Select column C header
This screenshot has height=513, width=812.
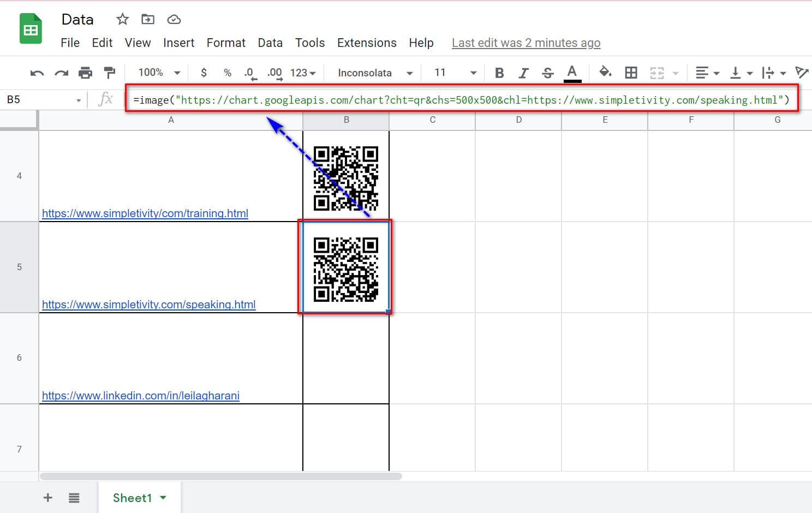pyautogui.click(x=432, y=120)
